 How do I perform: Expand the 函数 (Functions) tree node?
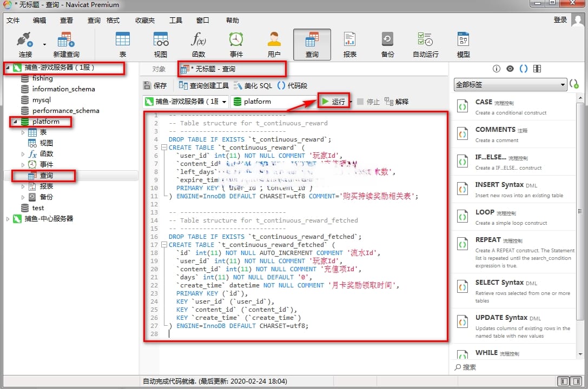[x=23, y=154]
